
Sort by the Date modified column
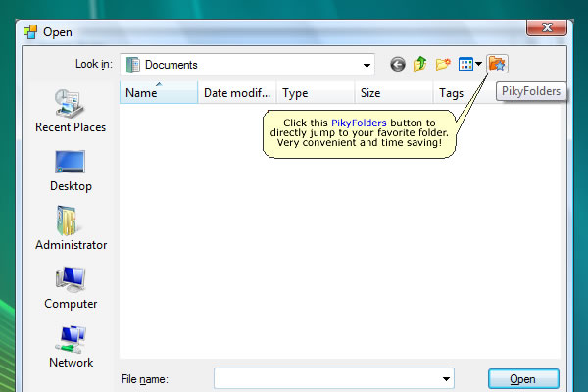point(237,92)
